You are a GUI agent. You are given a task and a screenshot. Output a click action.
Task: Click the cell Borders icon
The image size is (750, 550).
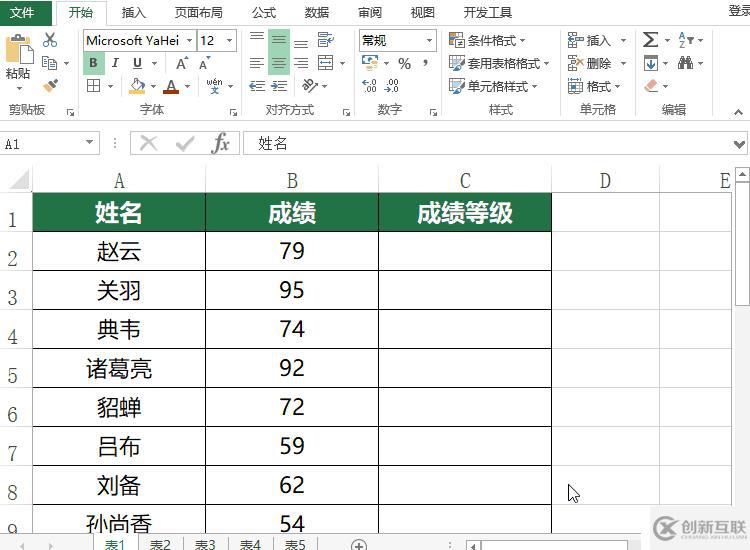pos(93,86)
